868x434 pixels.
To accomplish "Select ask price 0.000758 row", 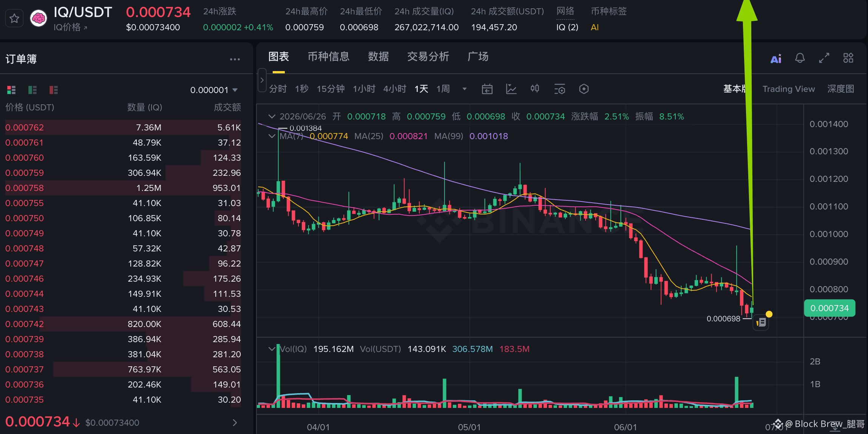I will tap(123, 188).
